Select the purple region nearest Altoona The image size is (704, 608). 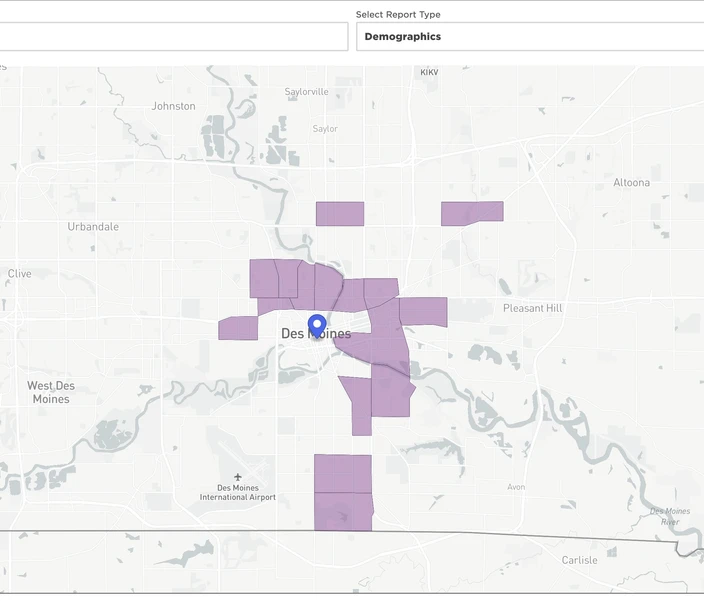pyautogui.click(x=472, y=212)
